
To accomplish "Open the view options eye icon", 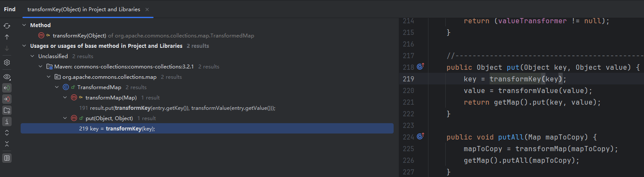I will [7, 77].
